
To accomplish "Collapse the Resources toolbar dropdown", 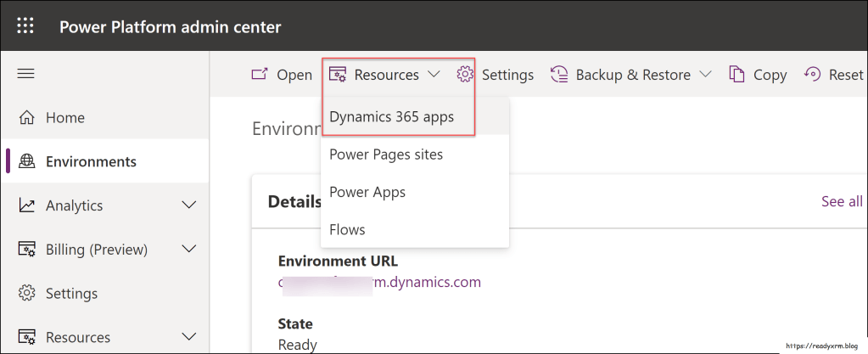I will pos(434,75).
